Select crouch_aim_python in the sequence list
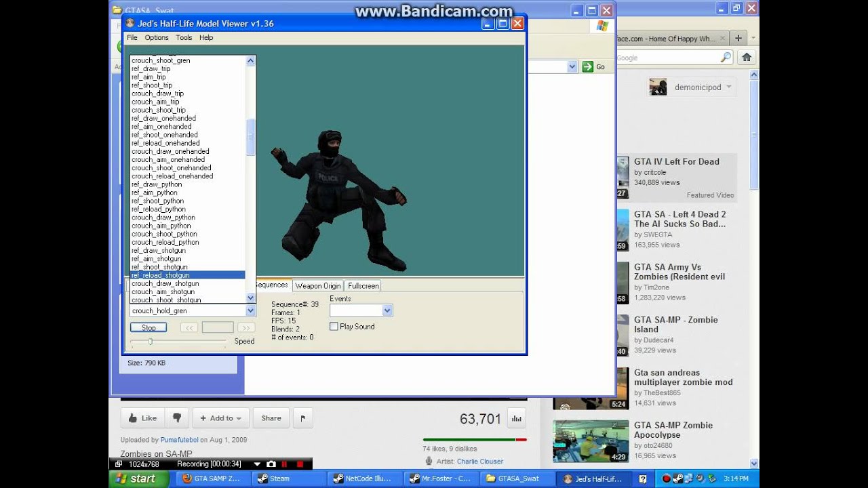Image resolution: width=868 pixels, height=488 pixels. 187,226
